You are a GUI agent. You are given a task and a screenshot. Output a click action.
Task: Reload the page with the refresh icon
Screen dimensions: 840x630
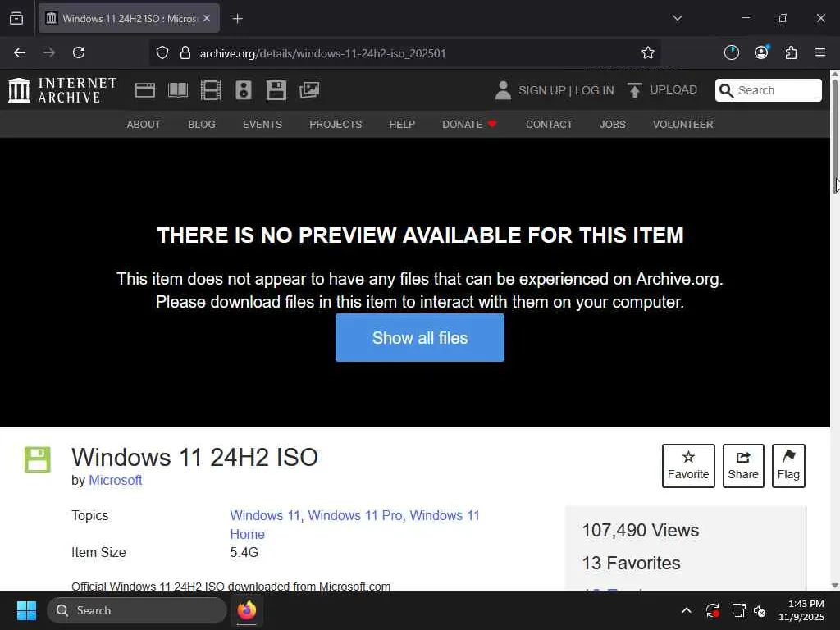click(x=79, y=52)
